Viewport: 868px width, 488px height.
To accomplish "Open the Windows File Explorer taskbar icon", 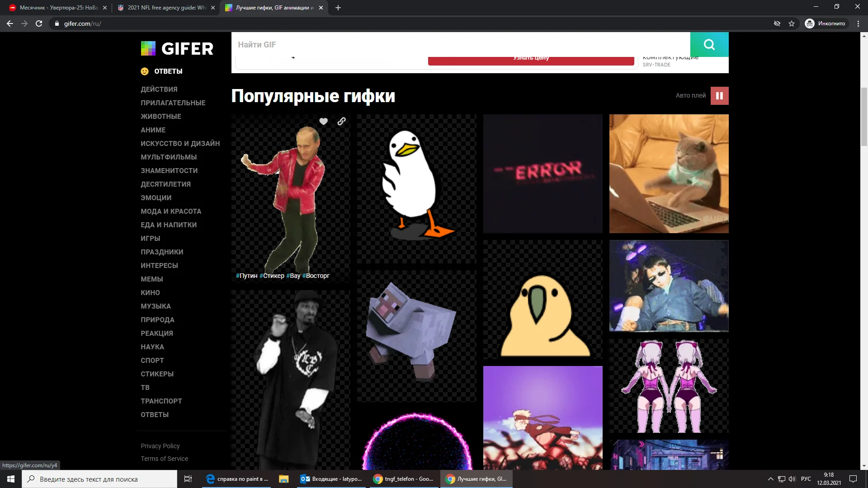I will coord(283,479).
